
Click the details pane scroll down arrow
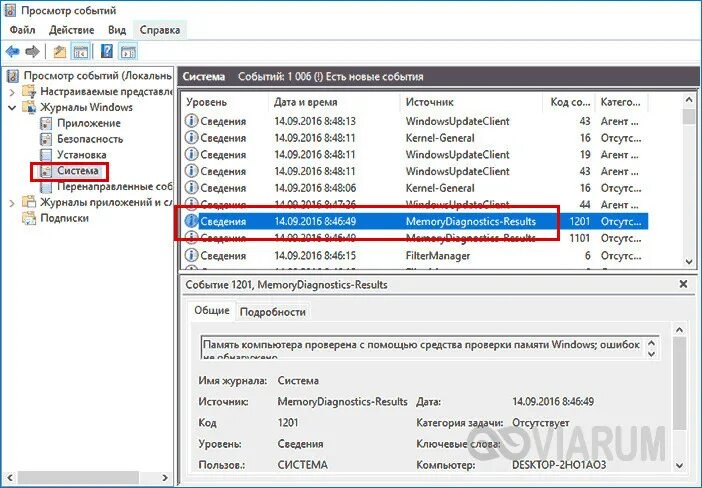click(x=679, y=466)
